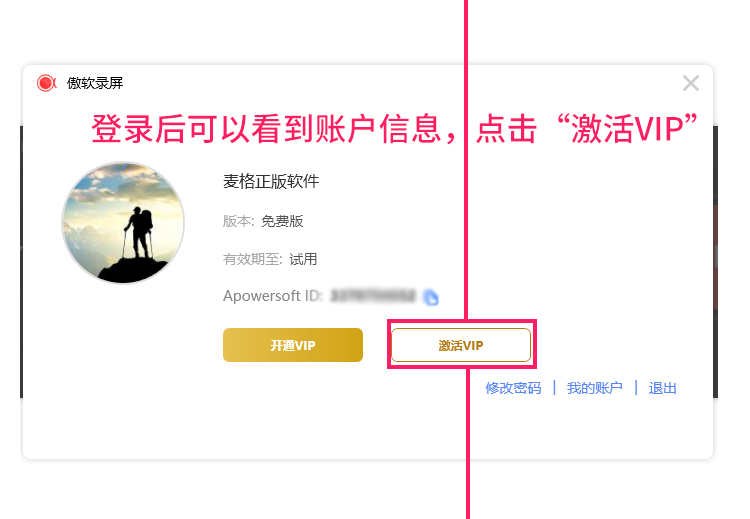The width and height of the screenshot is (750, 519).
Task: Click the outlined 激活VIP button
Action: 461,345
